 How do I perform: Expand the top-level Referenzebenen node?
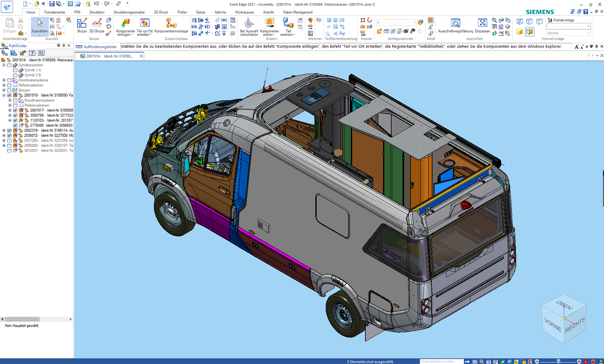coord(4,85)
